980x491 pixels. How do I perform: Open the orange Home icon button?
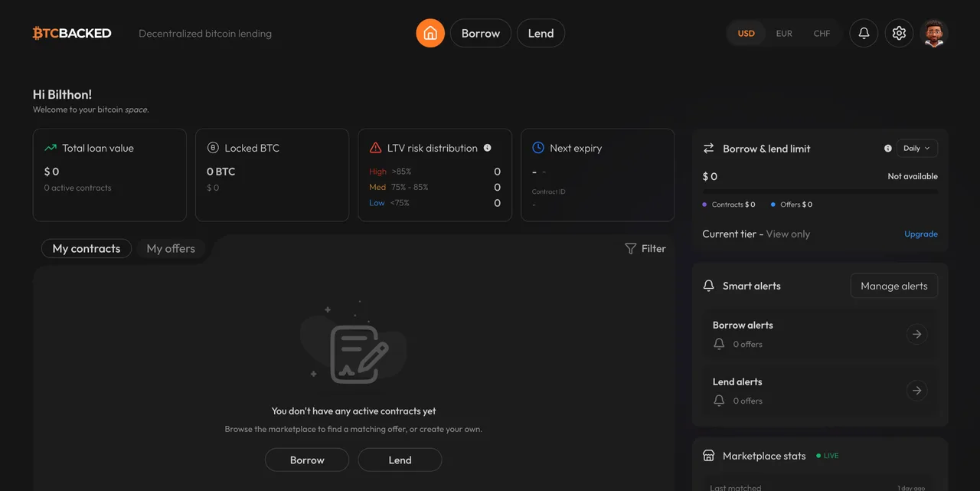(x=430, y=33)
